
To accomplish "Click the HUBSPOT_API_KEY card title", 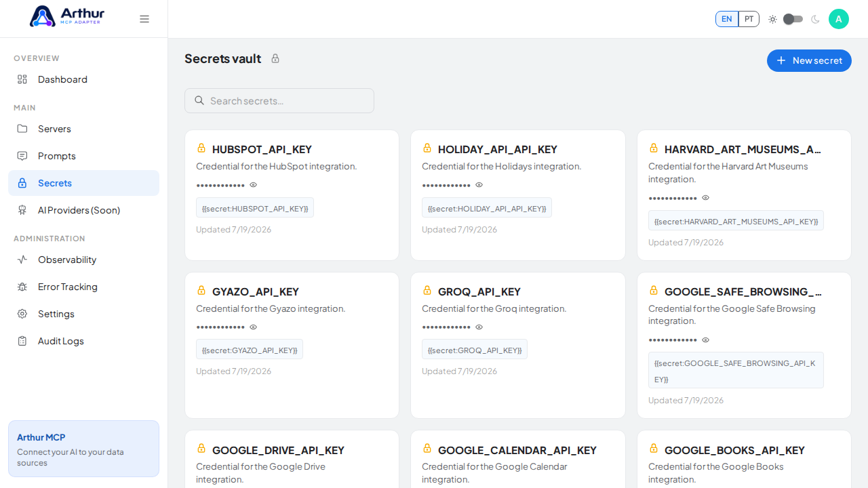I will click(x=262, y=149).
